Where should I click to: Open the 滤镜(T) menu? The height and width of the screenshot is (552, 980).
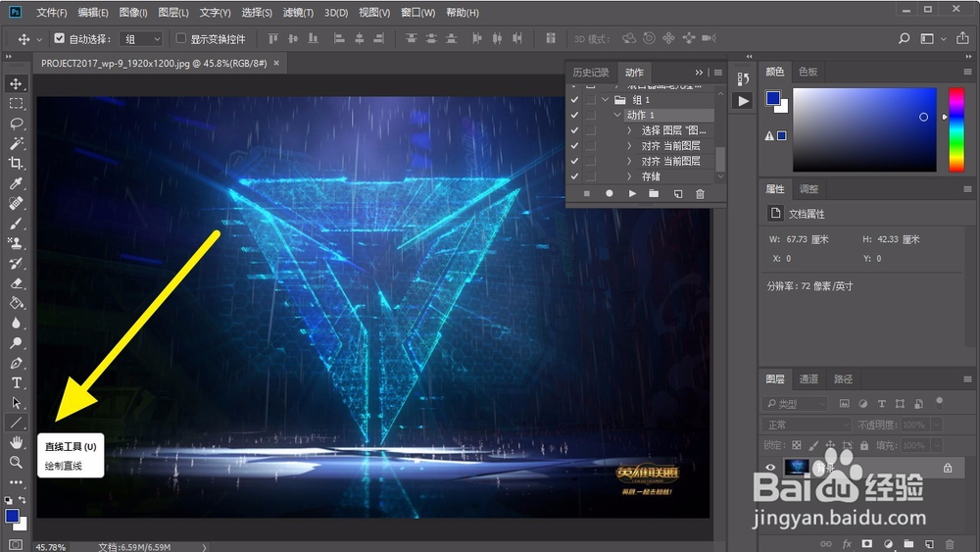click(x=298, y=13)
